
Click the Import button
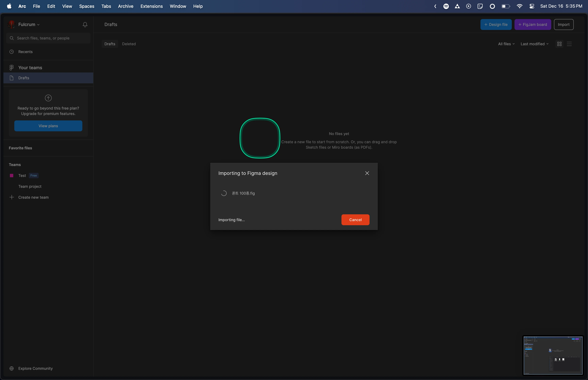[563, 24]
